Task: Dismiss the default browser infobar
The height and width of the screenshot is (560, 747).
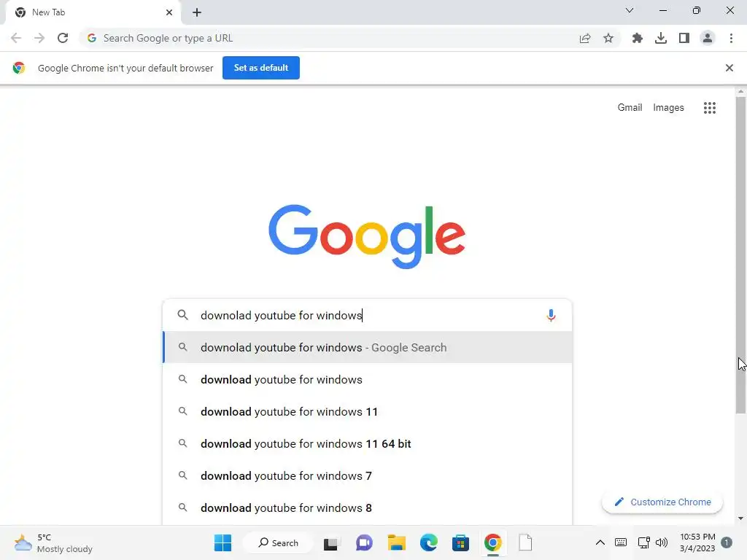Action: pos(729,68)
